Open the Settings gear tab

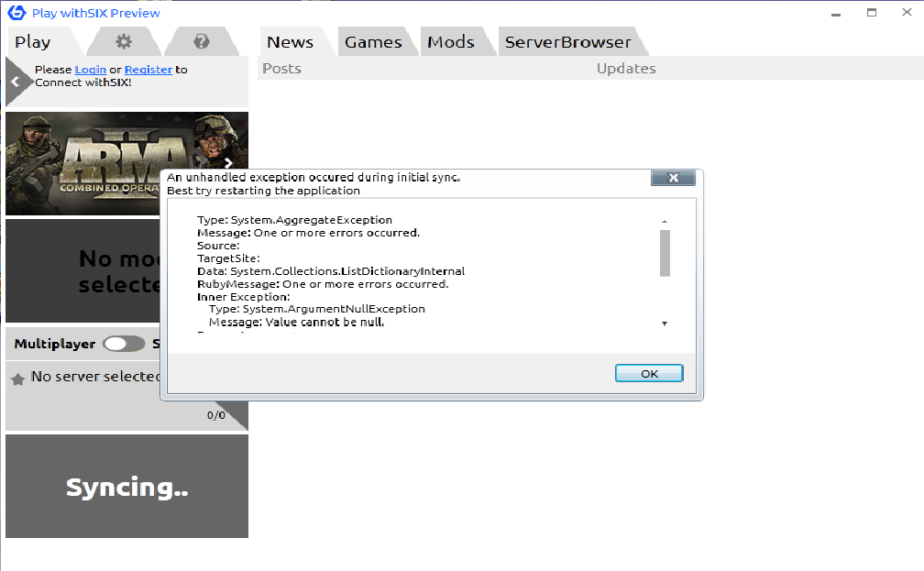(x=124, y=42)
